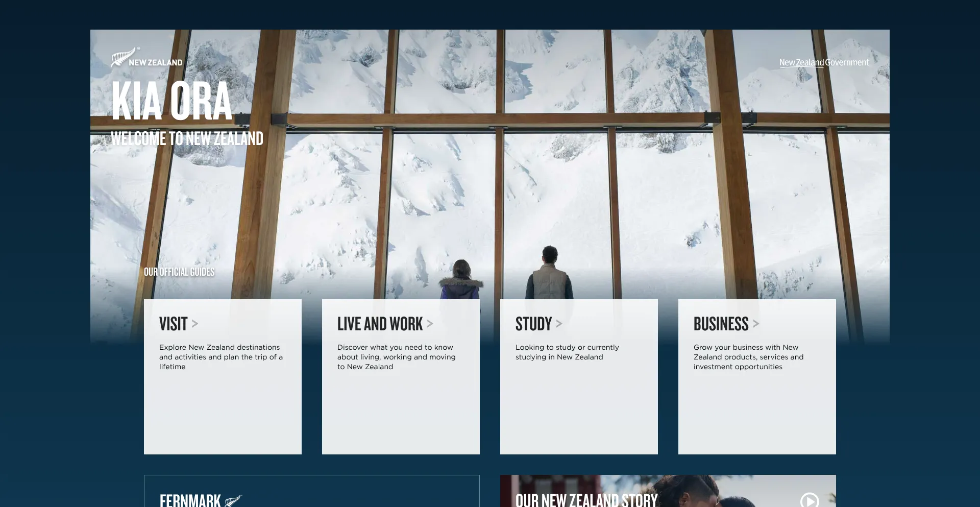Click the 'Looking to study' description text
This screenshot has width=980, height=507.
567,352
